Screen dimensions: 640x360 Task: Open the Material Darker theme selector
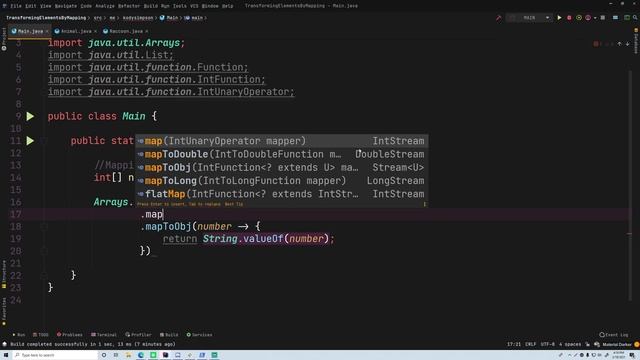click(617, 344)
